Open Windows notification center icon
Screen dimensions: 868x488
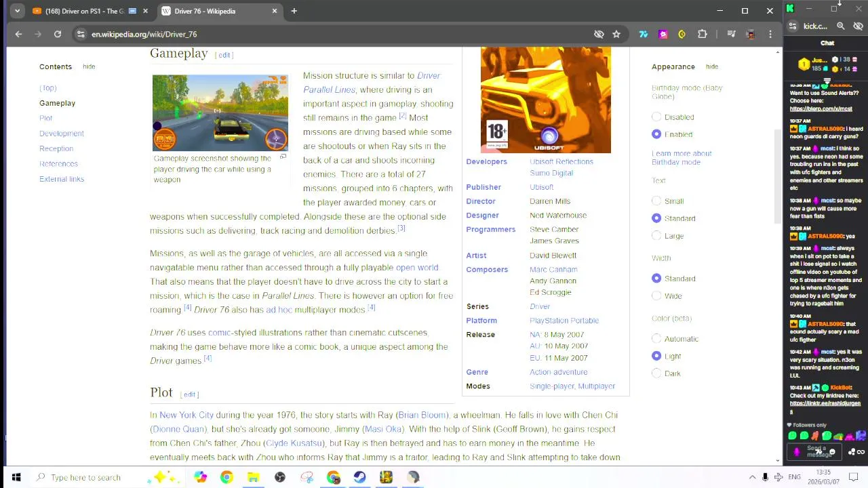tap(854, 477)
